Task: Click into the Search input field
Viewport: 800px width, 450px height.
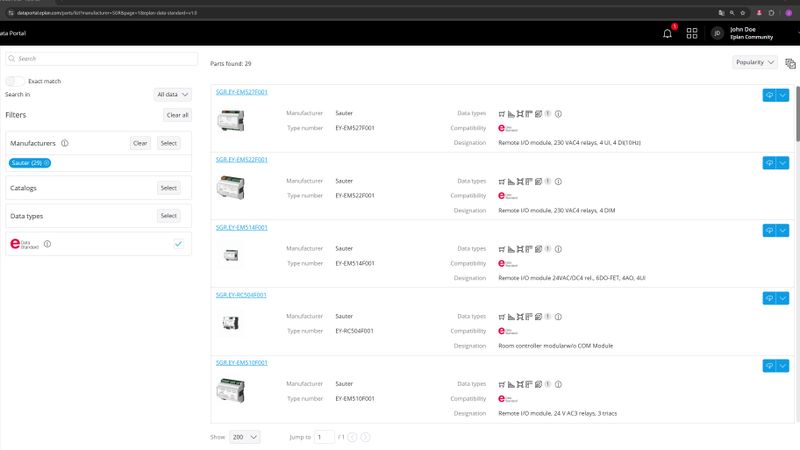Action: pos(102,59)
